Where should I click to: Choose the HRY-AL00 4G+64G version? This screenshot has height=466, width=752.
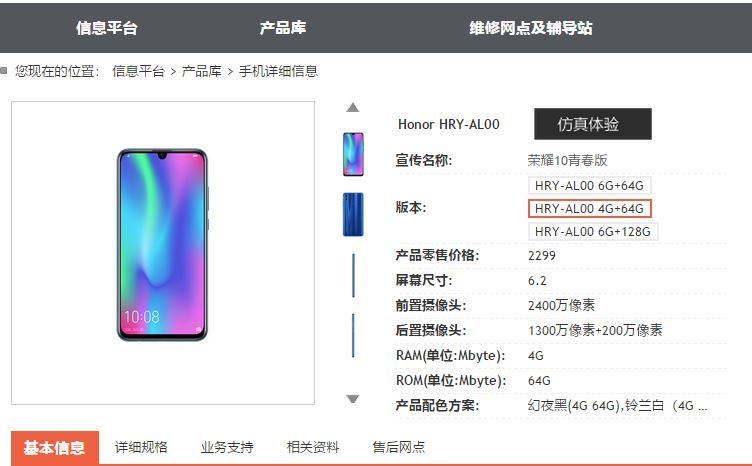click(589, 209)
